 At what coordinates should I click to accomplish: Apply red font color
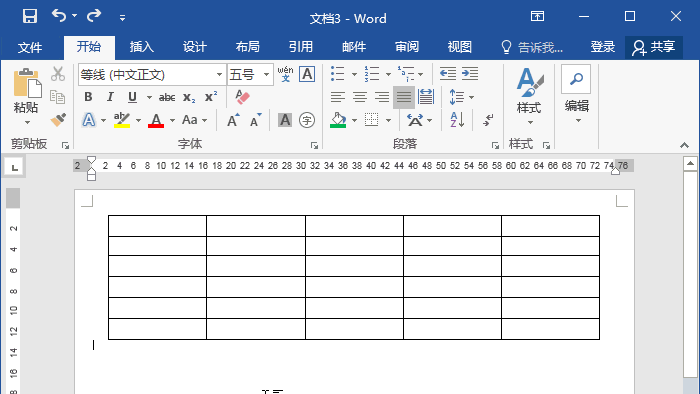pos(156,120)
